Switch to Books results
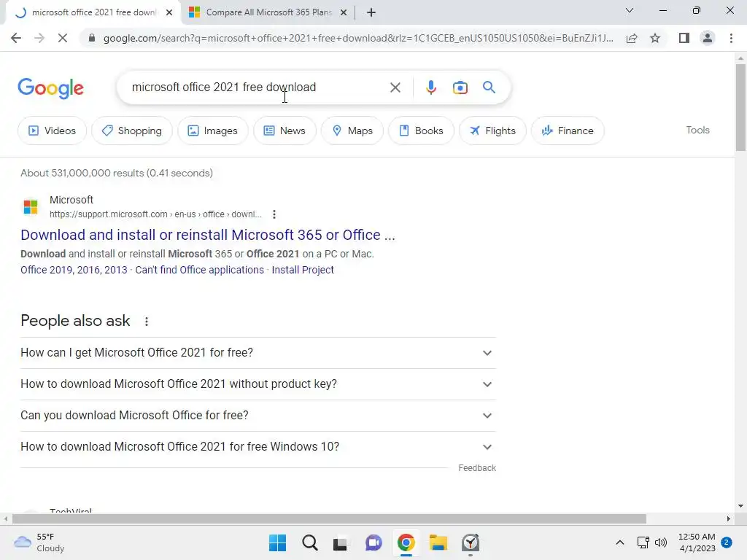 (421, 131)
